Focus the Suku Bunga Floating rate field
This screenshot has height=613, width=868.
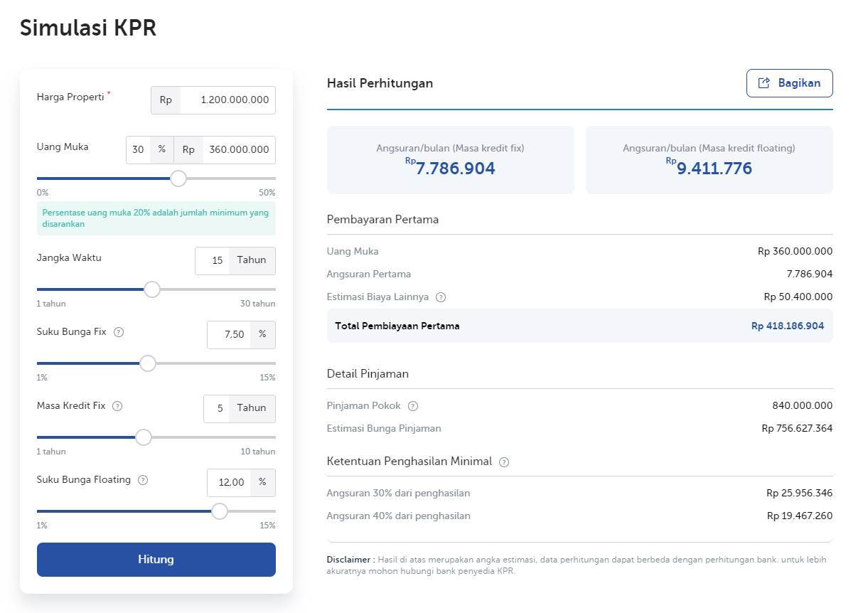point(229,483)
